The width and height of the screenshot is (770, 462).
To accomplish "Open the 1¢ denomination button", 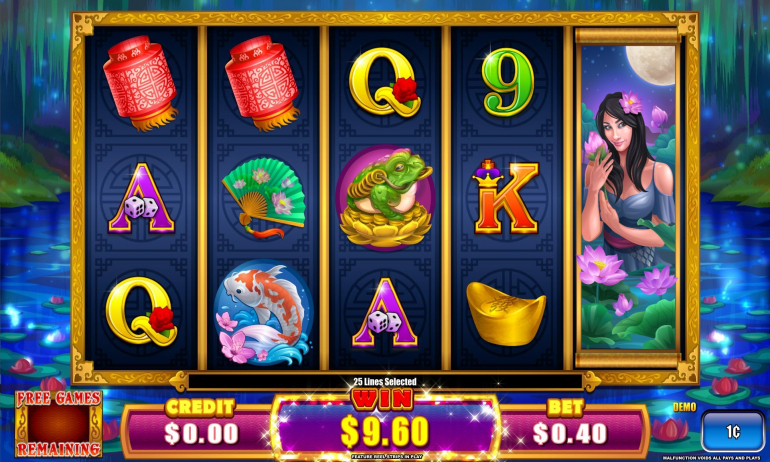I will [733, 431].
